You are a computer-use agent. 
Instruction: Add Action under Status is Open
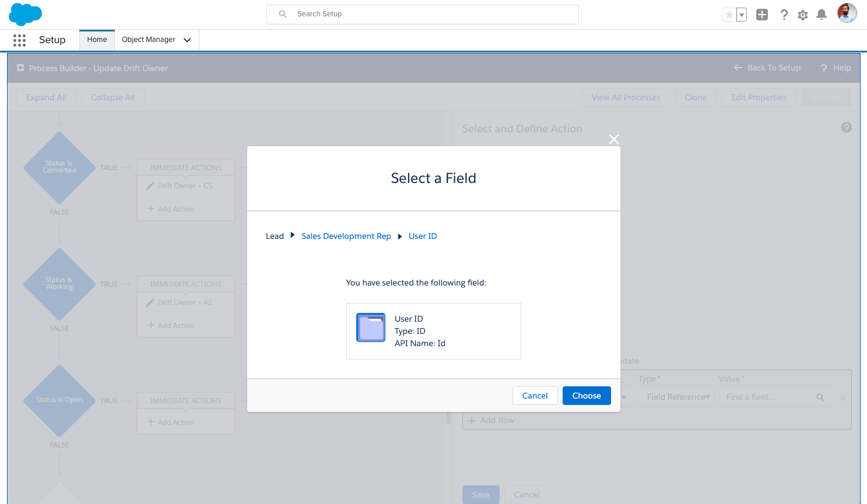pos(171,422)
